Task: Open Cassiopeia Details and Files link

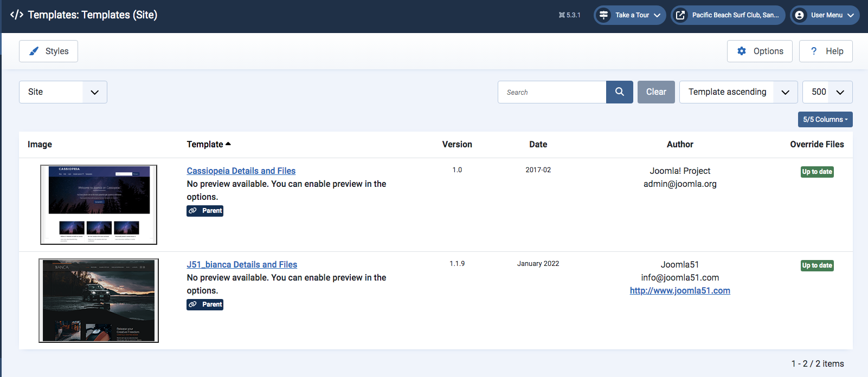Action: point(241,171)
